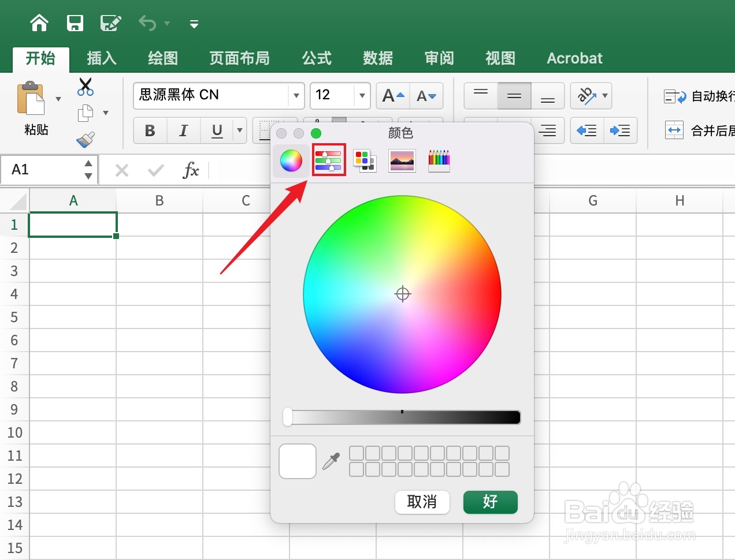This screenshot has height=560, width=735.
Task: Select column A header
Action: click(x=73, y=200)
